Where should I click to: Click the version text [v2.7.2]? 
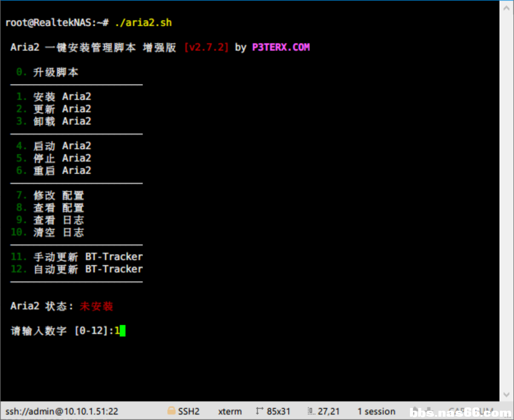206,48
